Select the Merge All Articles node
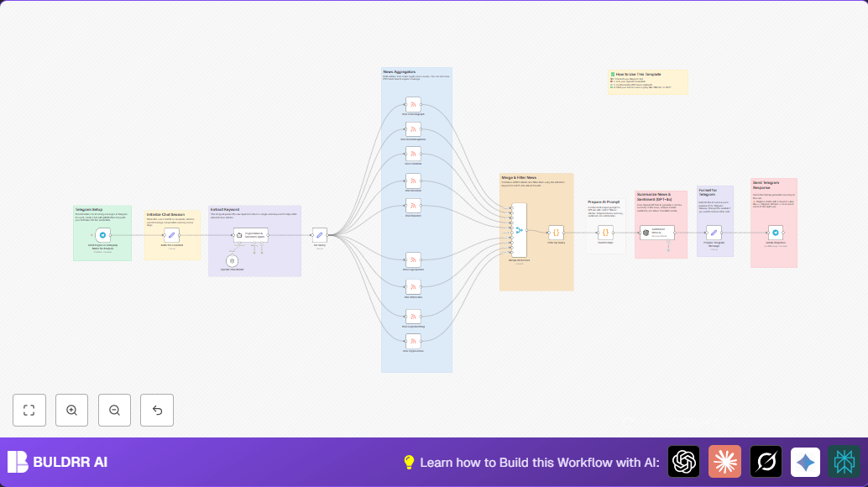This screenshot has width=868, height=487. [x=519, y=230]
